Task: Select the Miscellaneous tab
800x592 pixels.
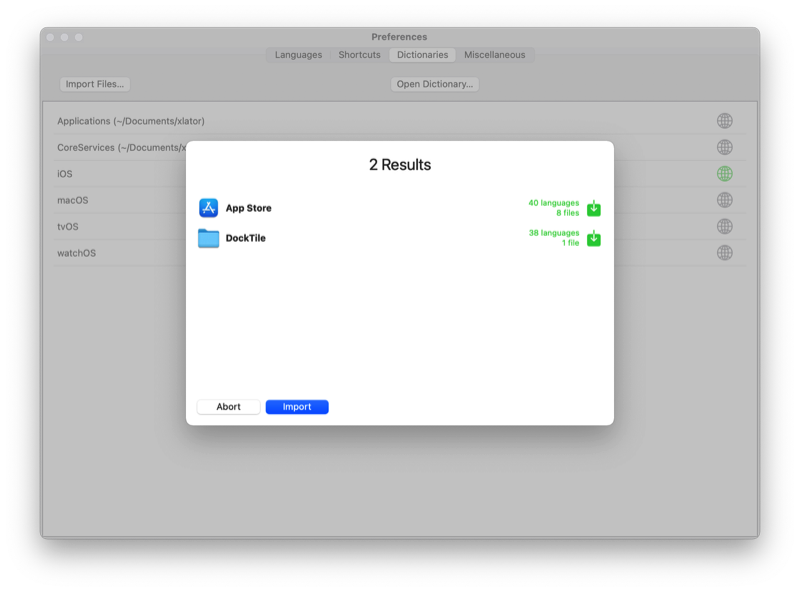Action: click(494, 55)
